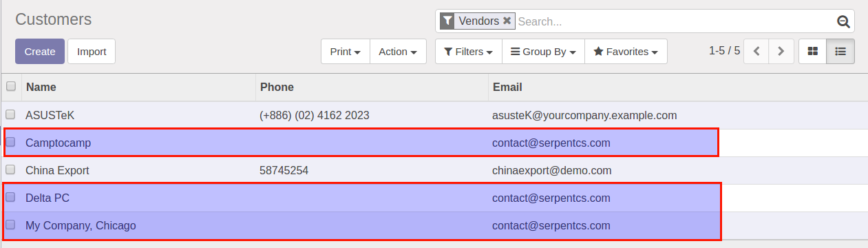Open the Filters dropdown

tap(468, 51)
